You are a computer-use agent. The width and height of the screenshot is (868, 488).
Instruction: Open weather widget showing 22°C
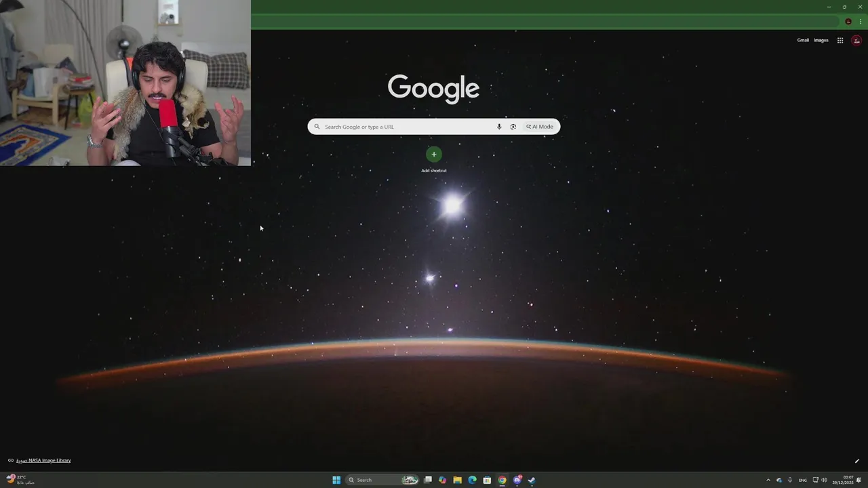coord(20,479)
